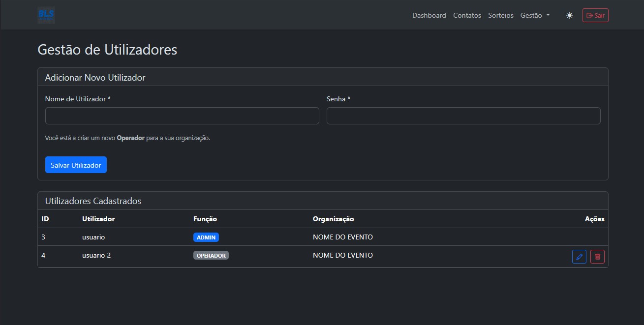This screenshot has width=644, height=325.
Task: Click the BLS logo in navbar
Action: coord(46,15)
